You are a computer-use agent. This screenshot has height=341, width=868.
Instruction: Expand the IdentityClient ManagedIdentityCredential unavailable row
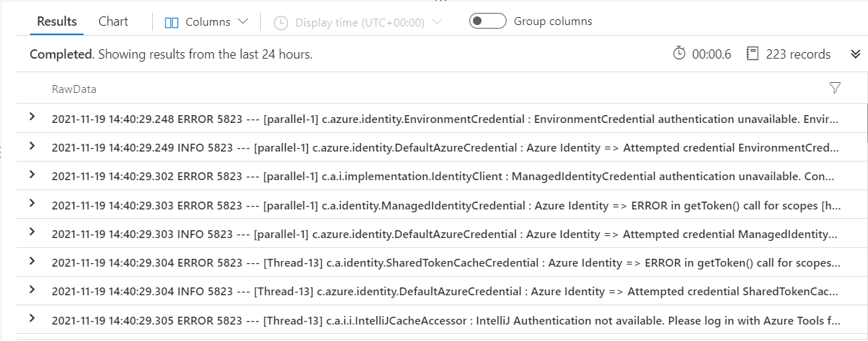[32, 174]
